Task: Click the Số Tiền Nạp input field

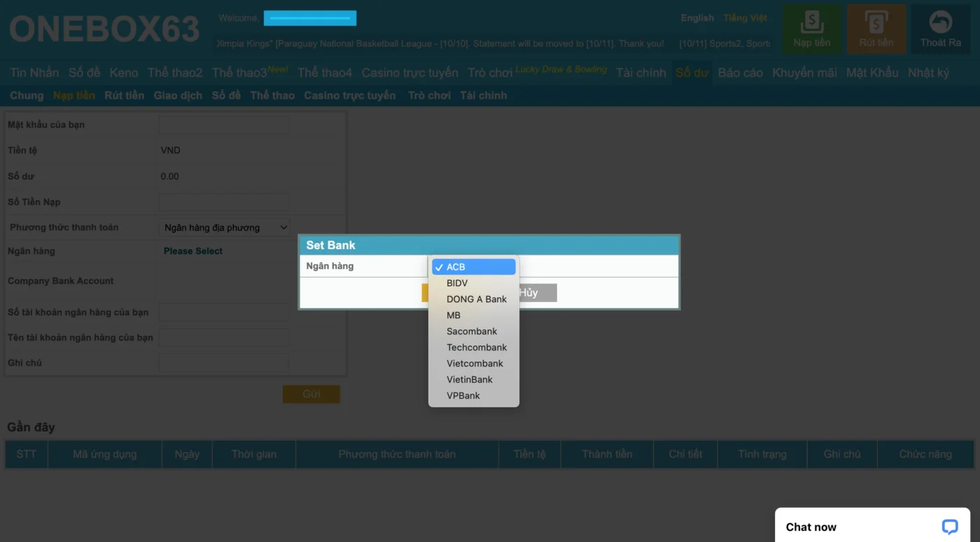Action: click(224, 202)
